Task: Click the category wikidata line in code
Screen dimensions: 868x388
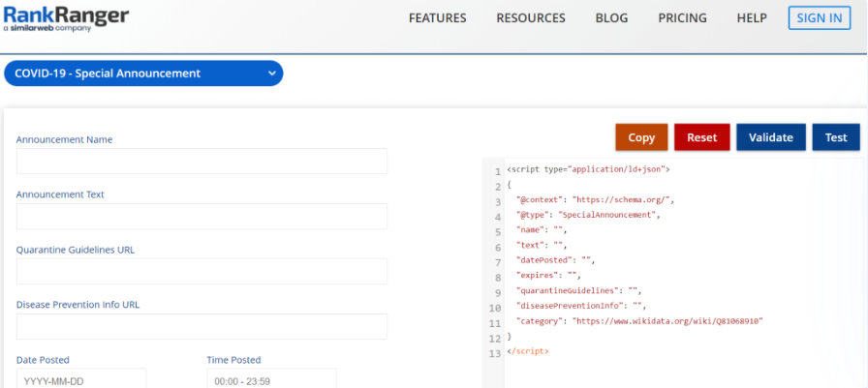Action: (x=639, y=320)
